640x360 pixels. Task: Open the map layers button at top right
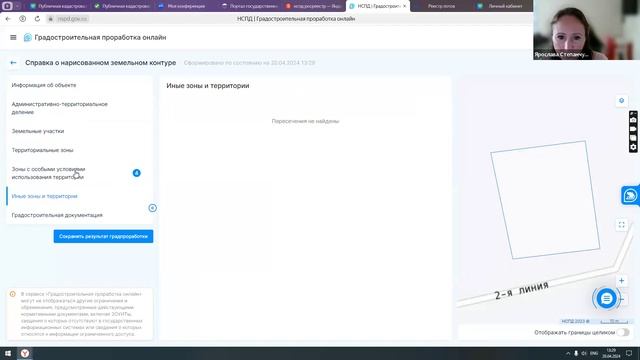click(x=621, y=100)
